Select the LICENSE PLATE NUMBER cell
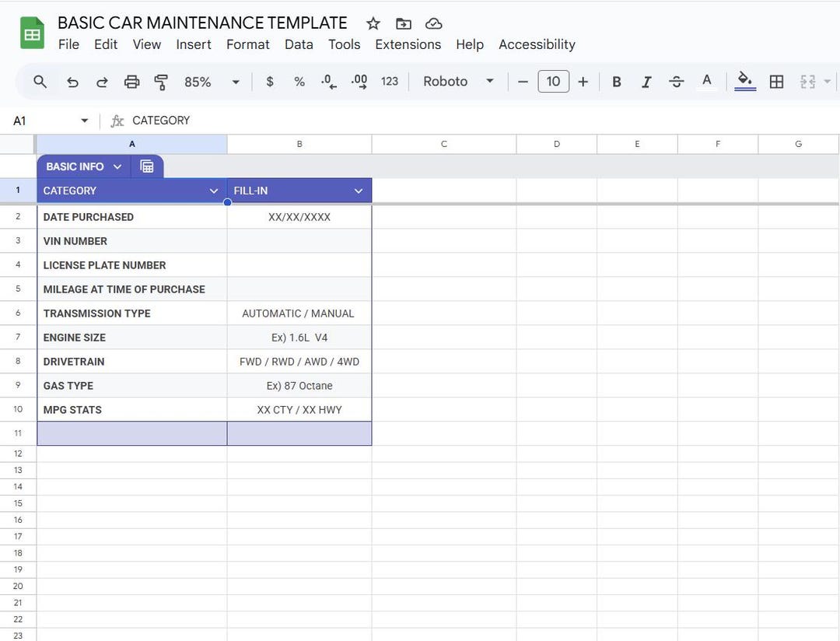The width and height of the screenshot is (840, 641). [x=131, y=265]
